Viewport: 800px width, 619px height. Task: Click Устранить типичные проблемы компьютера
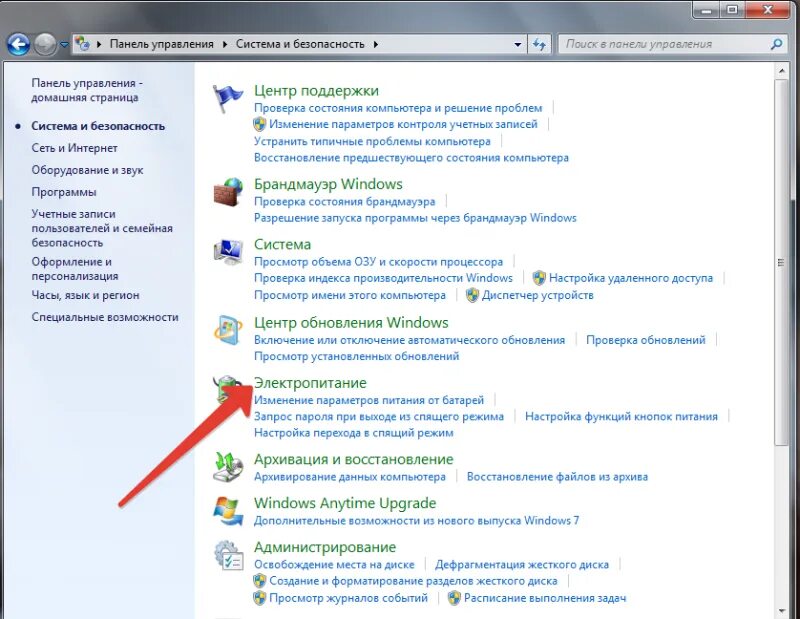(372, 141)
